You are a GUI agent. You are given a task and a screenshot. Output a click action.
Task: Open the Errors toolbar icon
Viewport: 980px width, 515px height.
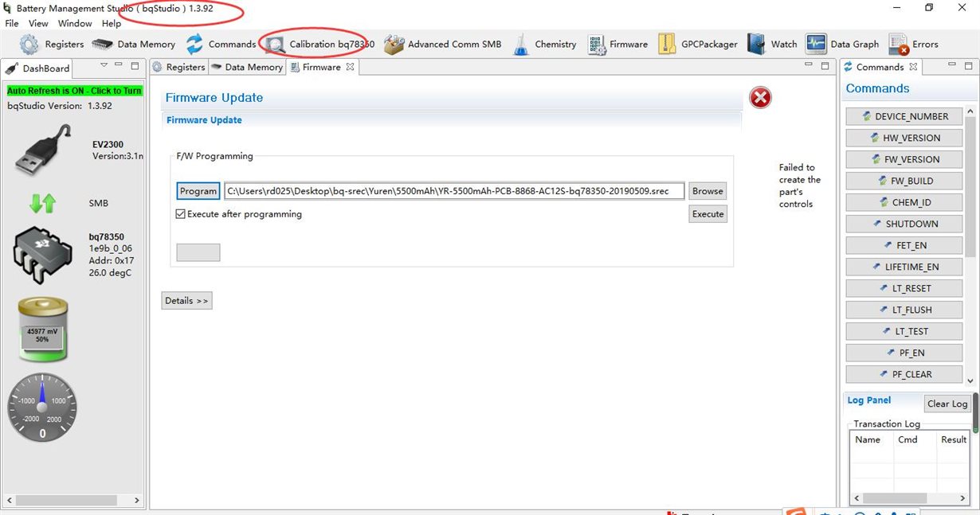click(899, 45)
